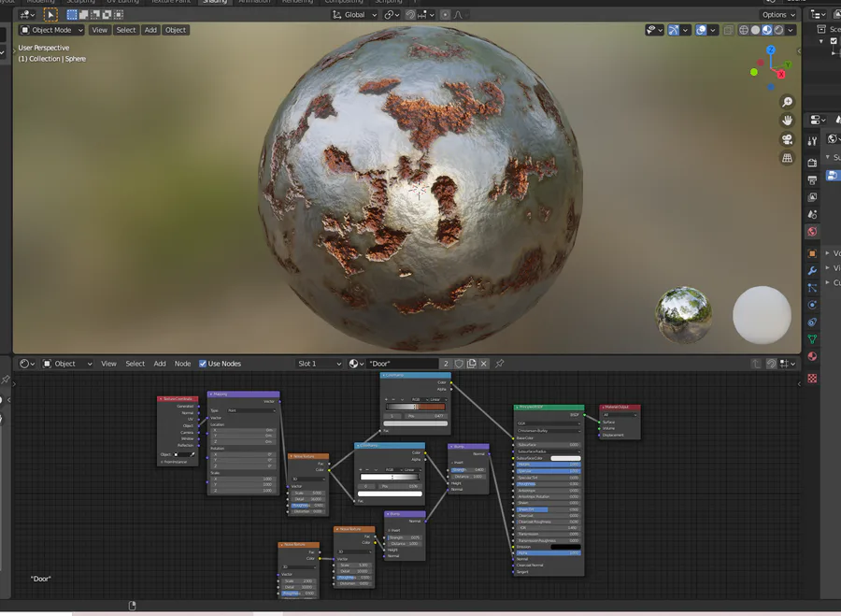The height and width of the screenshot is (616, 841).
Task: Switch perspective/orthographic with grid icon
Action: click(787, 158)
